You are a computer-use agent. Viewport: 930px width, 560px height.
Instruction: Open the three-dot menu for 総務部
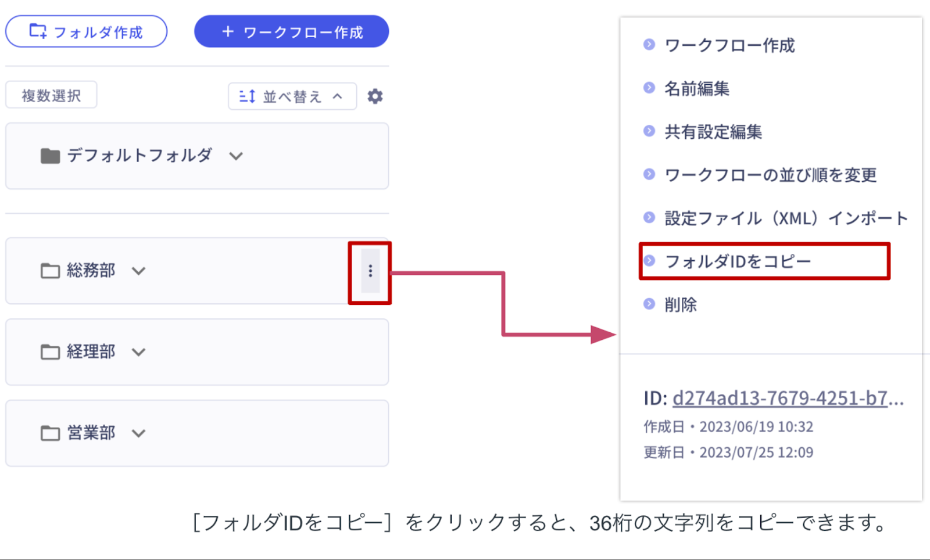click(x=370, y=271)
